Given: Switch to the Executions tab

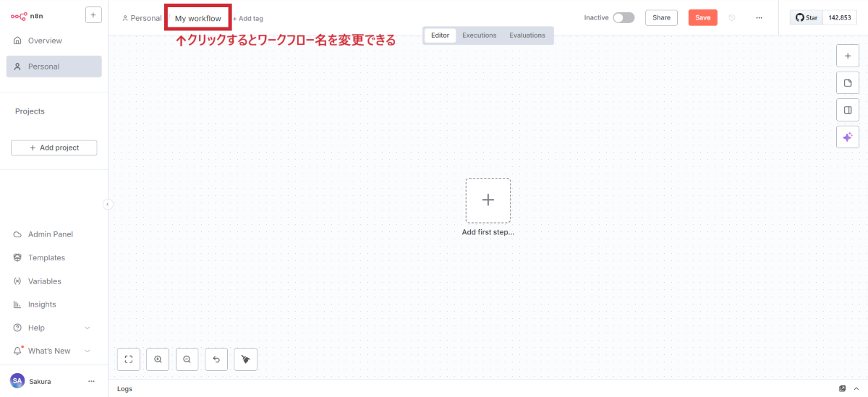Looking at the screenshot, I should point(480,35).
